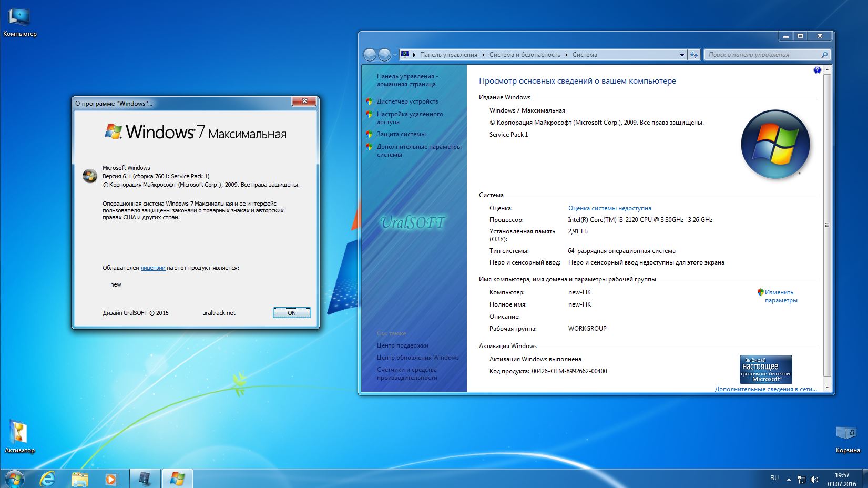The image size is (868, 488).
Task: Open Windows Explorer folder taskbar icon
Action: tap(79, 479)
